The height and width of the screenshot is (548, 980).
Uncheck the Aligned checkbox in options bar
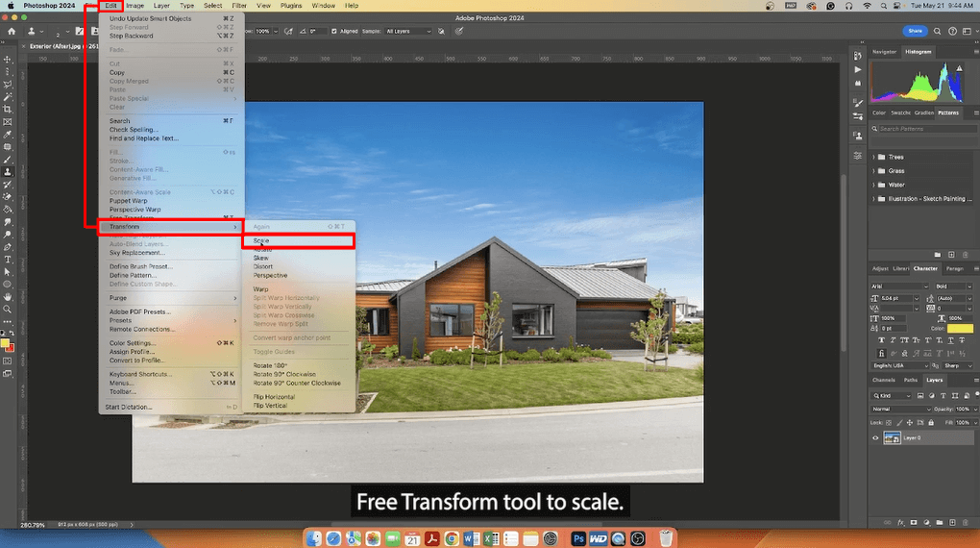333,32
